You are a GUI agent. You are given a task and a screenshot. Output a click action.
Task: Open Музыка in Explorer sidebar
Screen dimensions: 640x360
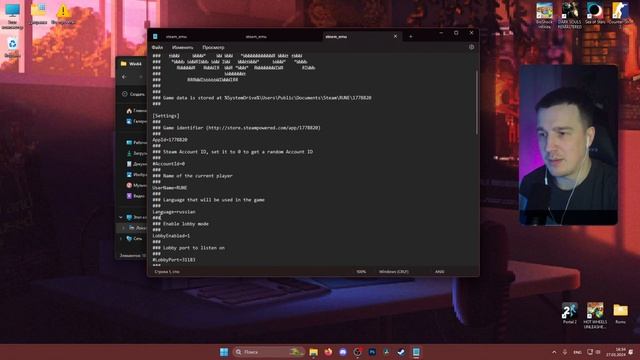[x=136, y=185]
